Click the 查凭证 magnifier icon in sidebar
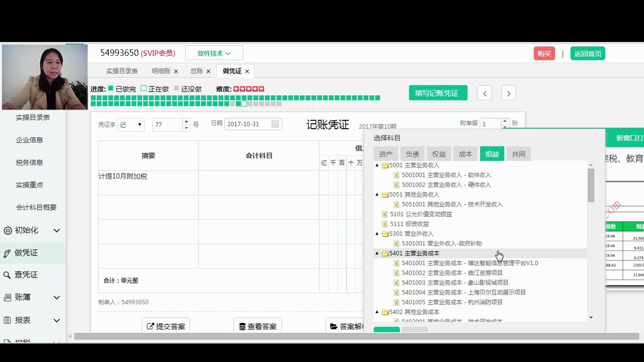 (7, 275)
